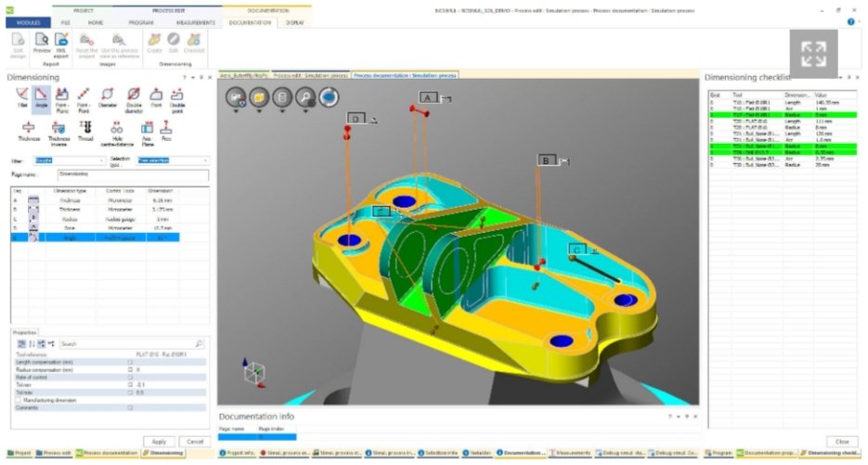Select the Point-Point dimension tool
This screenshot has width=868, height=465.
[x=84, y=99]
